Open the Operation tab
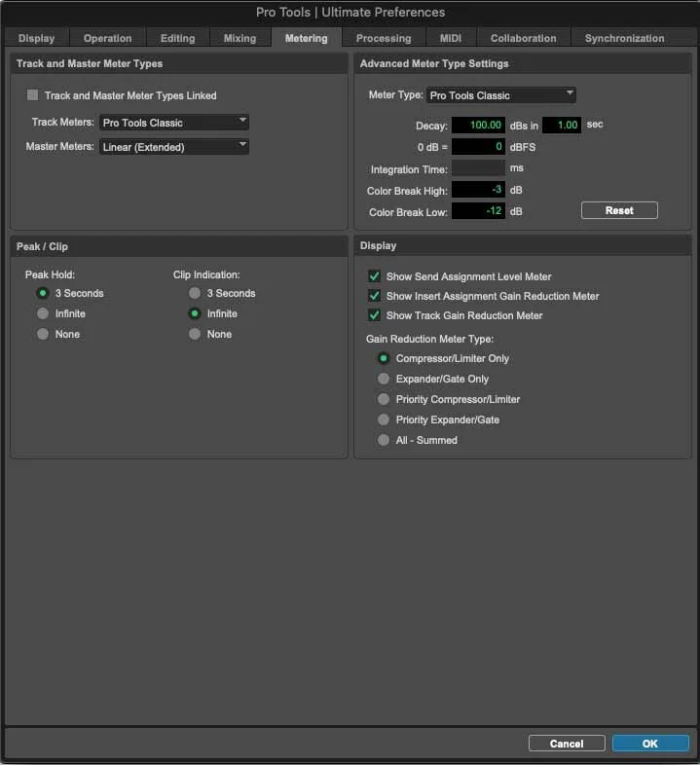The image size is (700, 765). (x=107, y=38)
